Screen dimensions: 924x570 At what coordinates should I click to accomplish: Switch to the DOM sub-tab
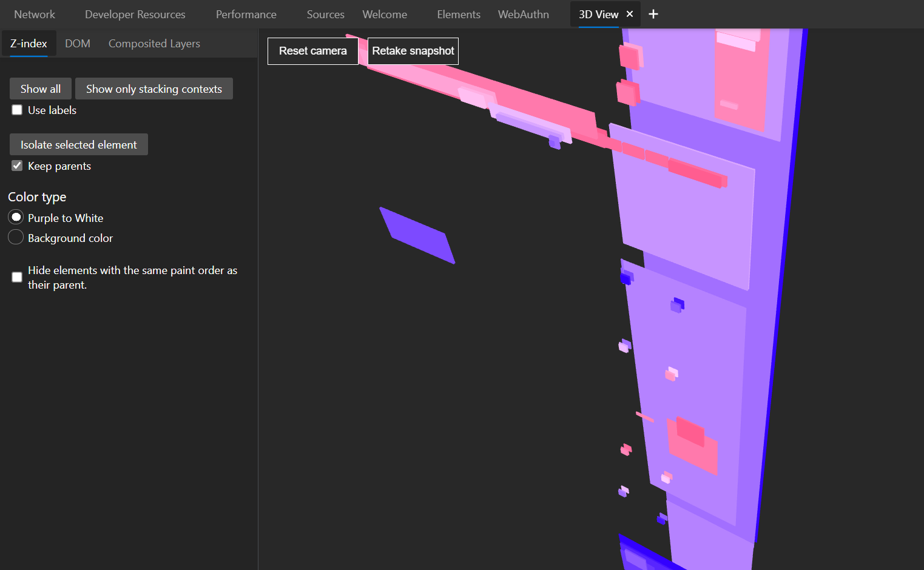78,44
